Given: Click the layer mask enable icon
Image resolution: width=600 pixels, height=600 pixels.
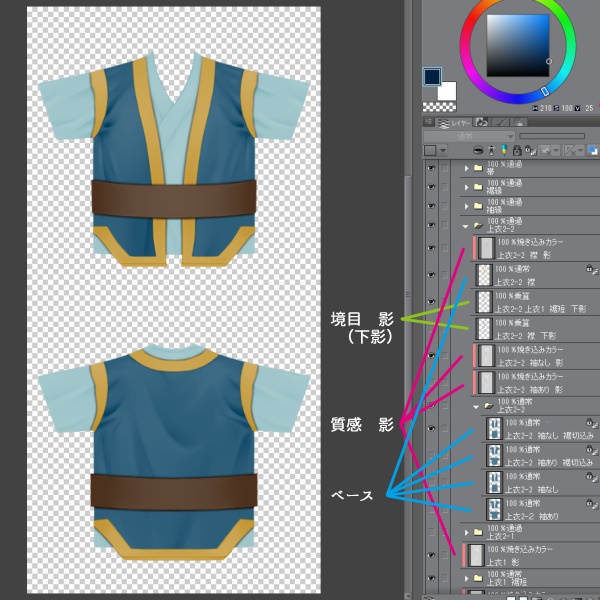Looking at the screenshot, I should (545, 150).
